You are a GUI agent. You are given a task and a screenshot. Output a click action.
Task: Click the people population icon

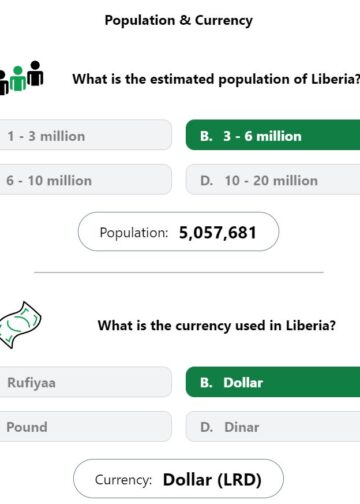[21, 78]
